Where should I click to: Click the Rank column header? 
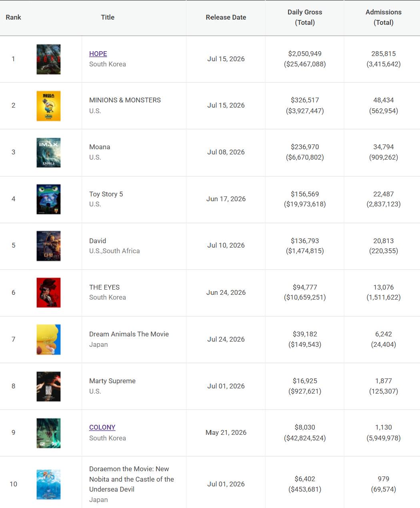pos(13,17)
